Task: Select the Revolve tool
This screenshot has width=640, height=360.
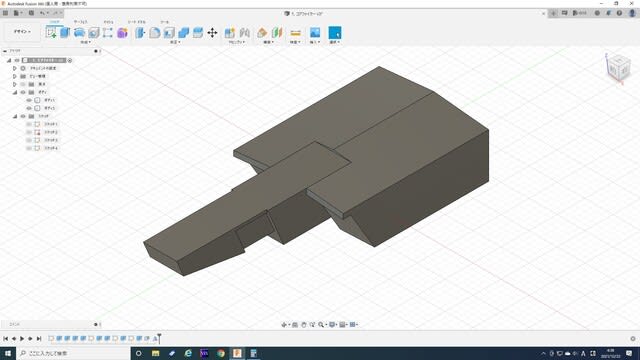Action: 79,33
